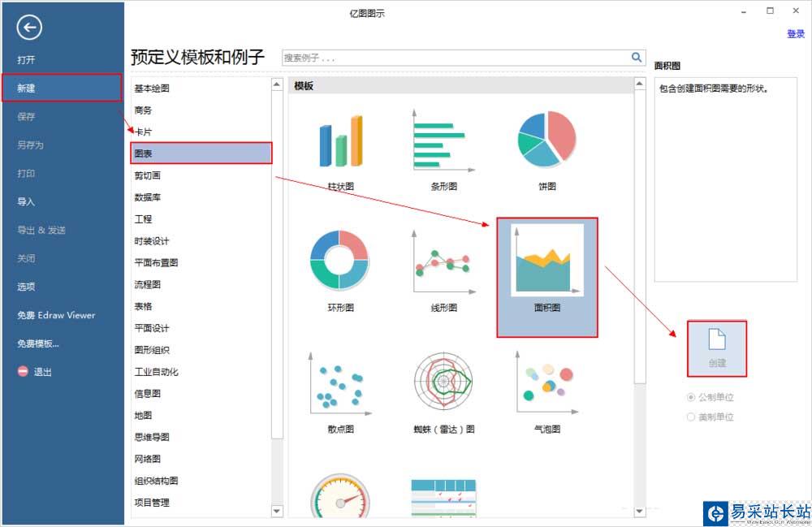Open the 打开 menu item
The width and height of the screenshot is (812, 527).
[x=26, y=59]
